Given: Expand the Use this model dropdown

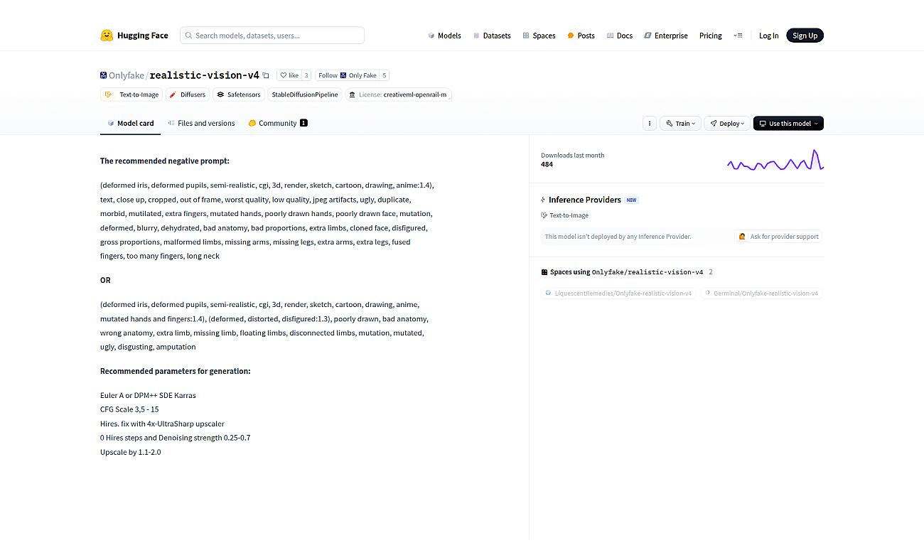Looking at the screenshot, I should point(788,123).
